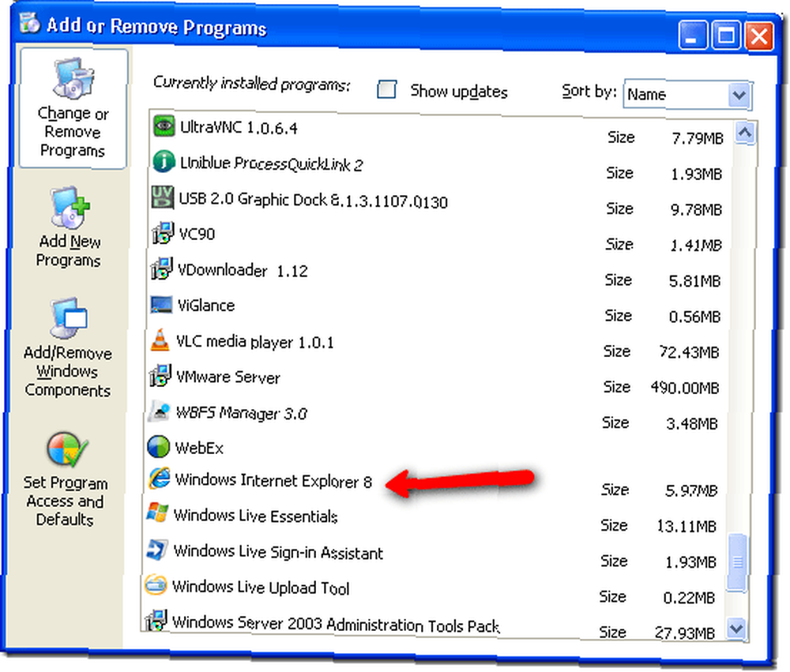790x672 pixels.
Task: Open Change or Remove Programs panel
Action: coord(73,108)
